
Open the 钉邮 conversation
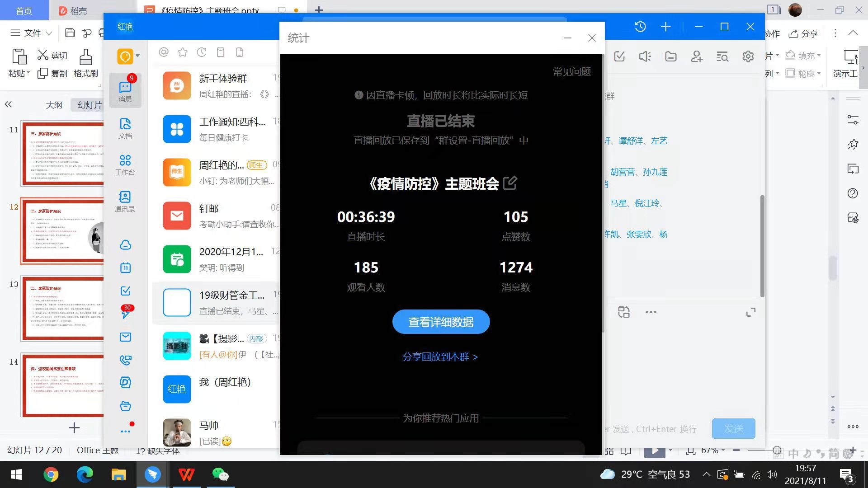pyautogui.click(x=216, y=216)
